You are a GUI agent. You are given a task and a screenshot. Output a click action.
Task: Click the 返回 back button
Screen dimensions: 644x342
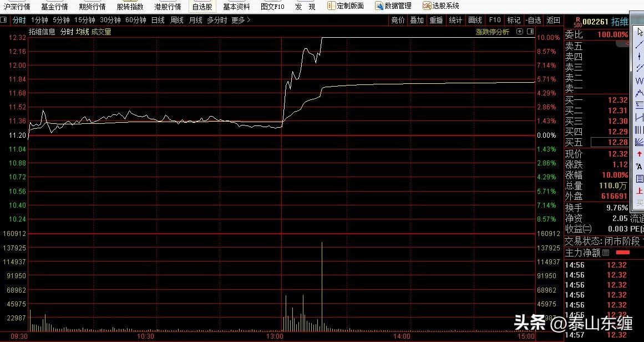coord(553,20)
